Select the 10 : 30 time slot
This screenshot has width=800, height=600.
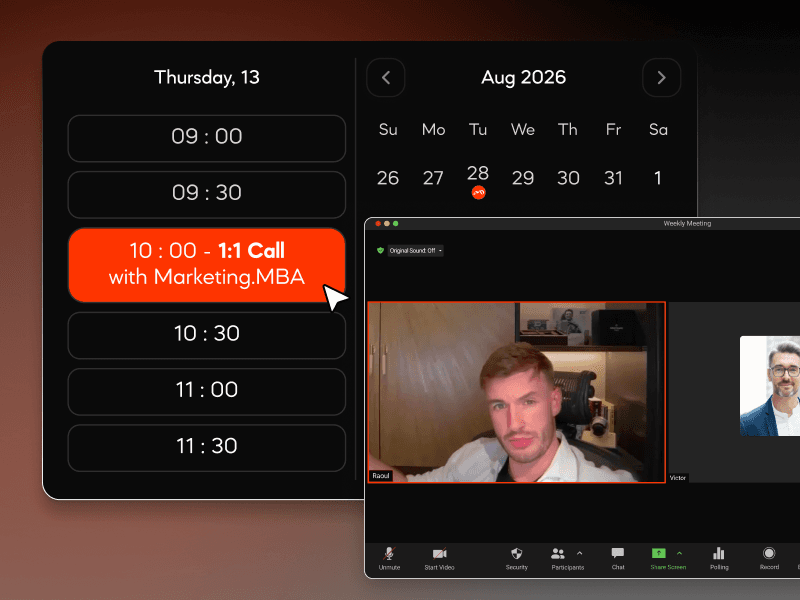tap(207, 335)
